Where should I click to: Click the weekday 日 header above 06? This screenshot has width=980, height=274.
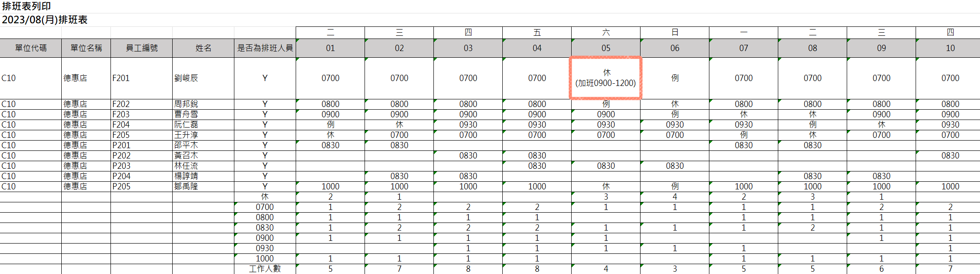[x=675, y=32]
